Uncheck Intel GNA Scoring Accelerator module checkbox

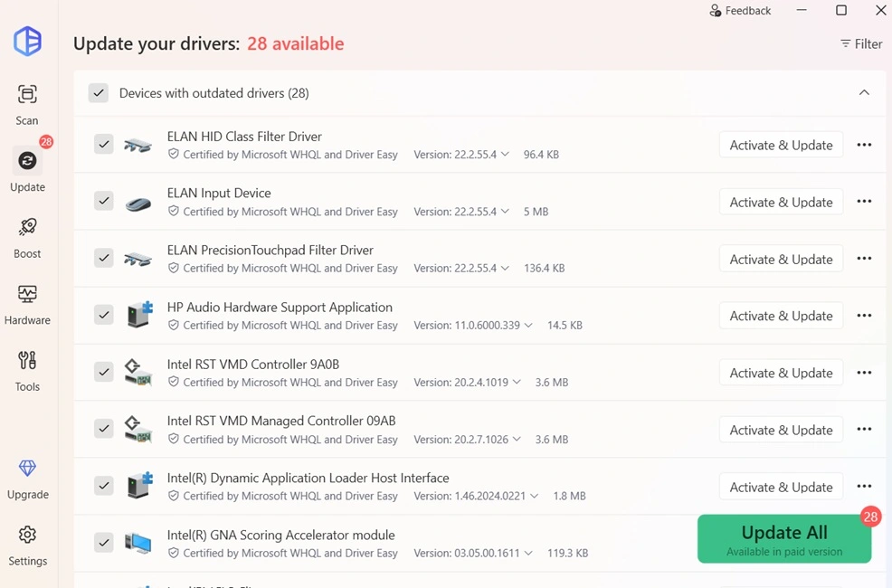[103, 543]
